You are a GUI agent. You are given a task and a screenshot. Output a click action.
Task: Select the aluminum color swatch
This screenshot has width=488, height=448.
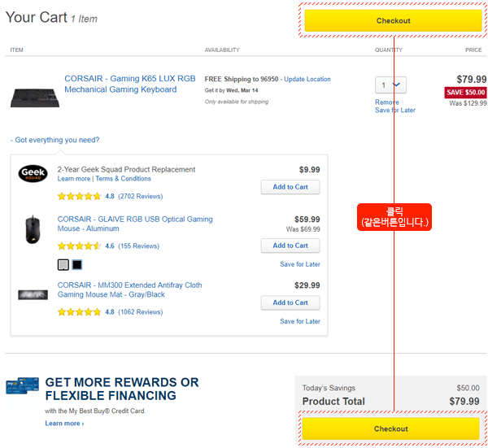pos(63,264)
